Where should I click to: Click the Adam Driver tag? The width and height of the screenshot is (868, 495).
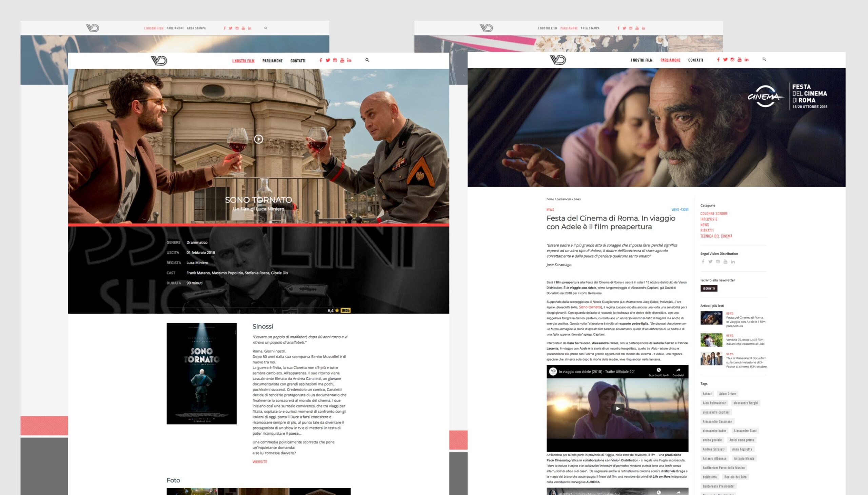pyautogui.click(x=728, y=394)
